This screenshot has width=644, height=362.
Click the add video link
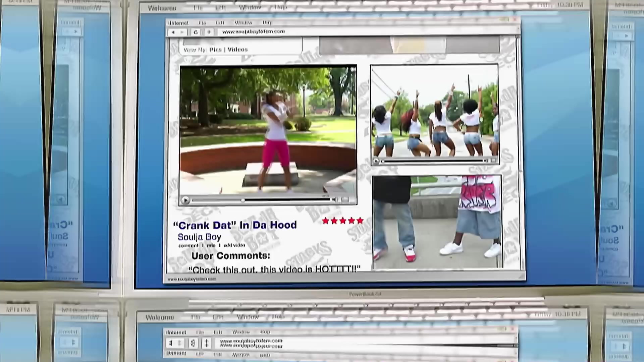tap(234, 245)
